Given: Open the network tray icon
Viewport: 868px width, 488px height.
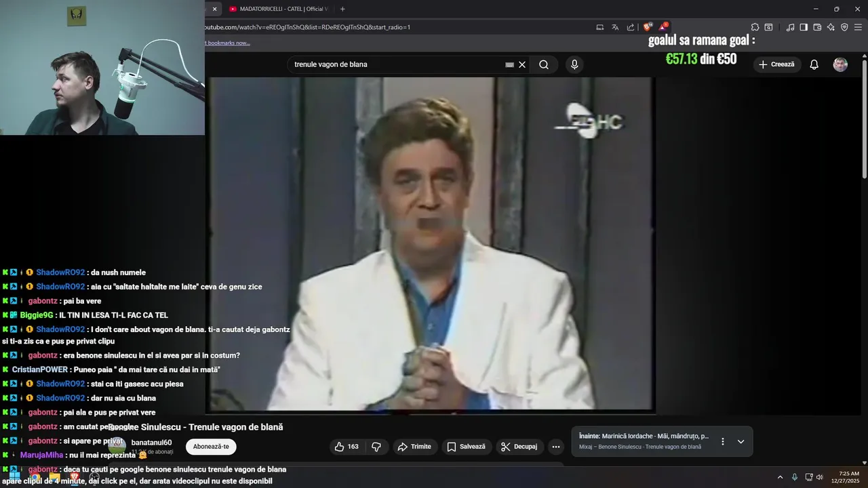Looking at the screenshot, I should [809, 477].
